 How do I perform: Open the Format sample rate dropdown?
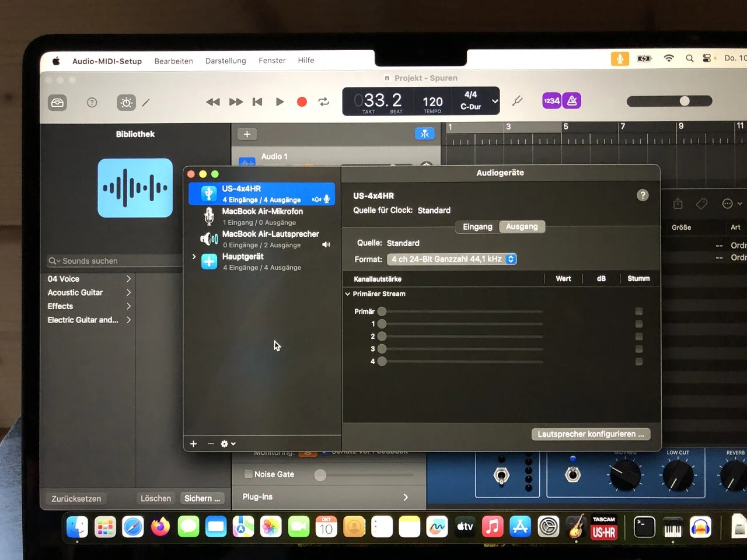(452, 259)
